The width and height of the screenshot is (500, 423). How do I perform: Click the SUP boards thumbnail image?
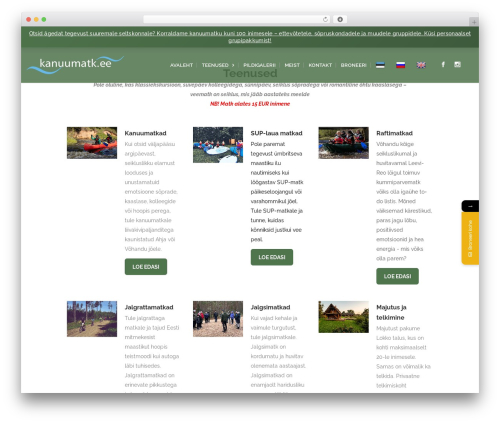coord(218,145)
